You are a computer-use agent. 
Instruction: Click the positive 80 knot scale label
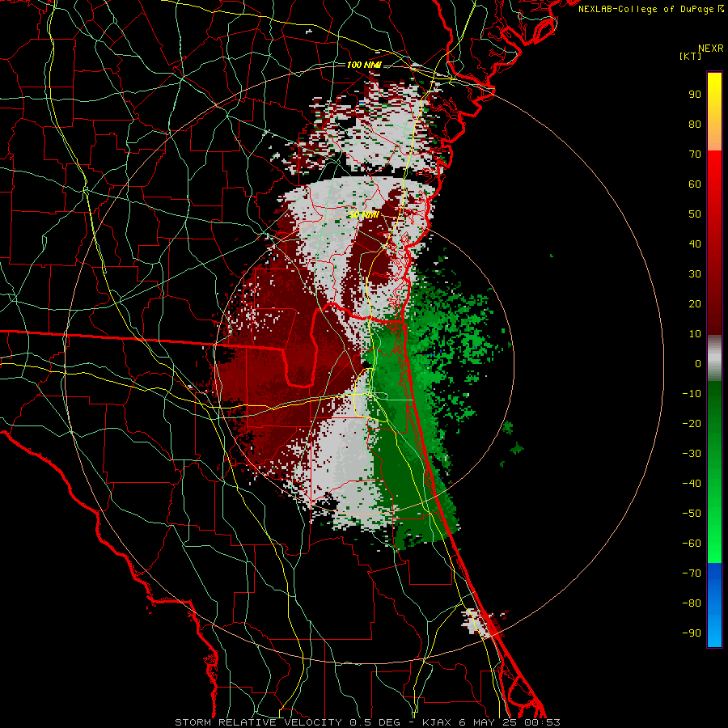pos(695,124)
